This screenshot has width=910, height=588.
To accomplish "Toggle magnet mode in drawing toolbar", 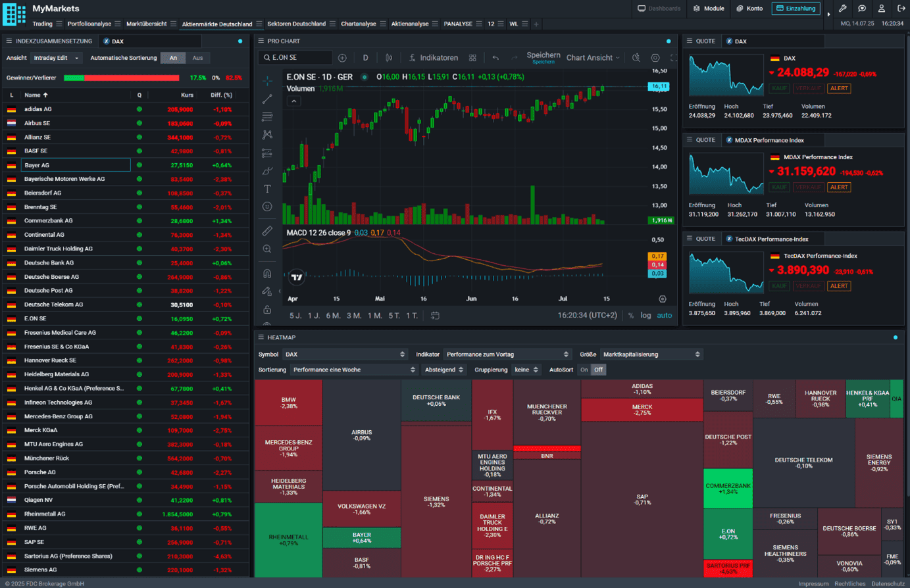I will [267, 274].
